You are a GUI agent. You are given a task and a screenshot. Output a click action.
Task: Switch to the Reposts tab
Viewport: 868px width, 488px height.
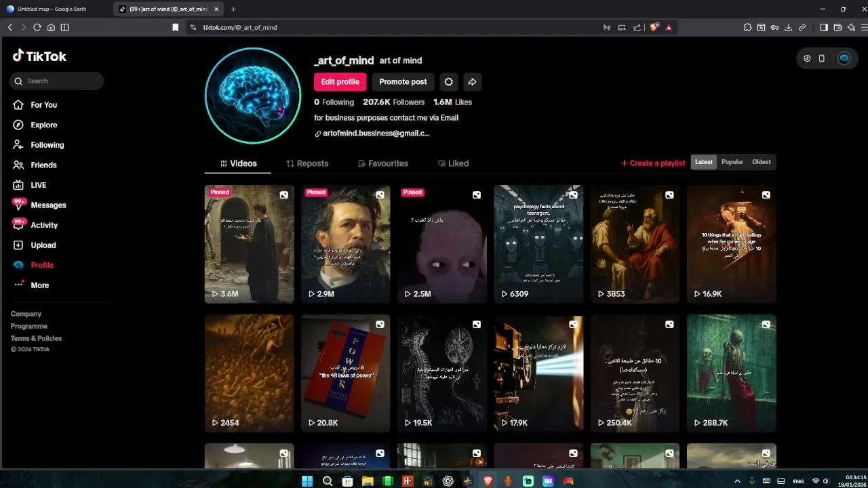click(307, 163)
